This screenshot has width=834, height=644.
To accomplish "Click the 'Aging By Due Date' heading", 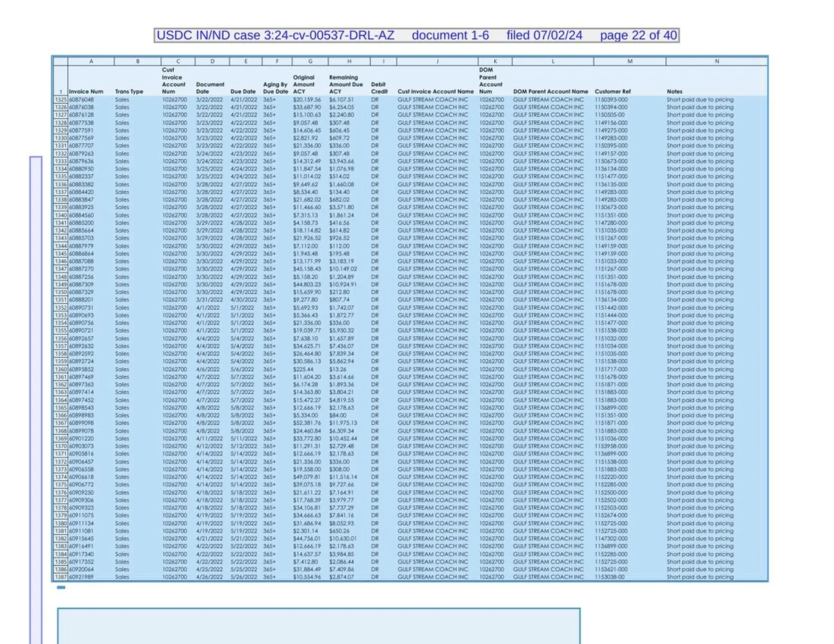I will point(276,88).
